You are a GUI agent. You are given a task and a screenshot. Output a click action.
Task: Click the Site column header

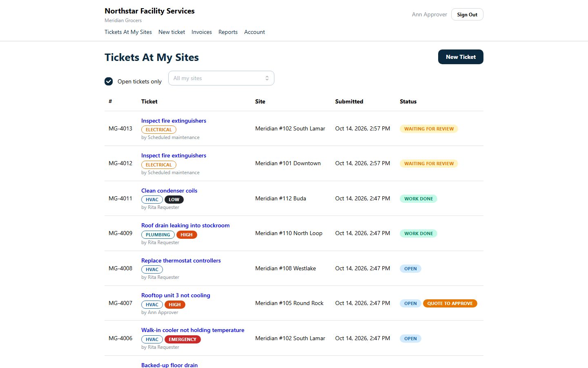tap(260, 101)
